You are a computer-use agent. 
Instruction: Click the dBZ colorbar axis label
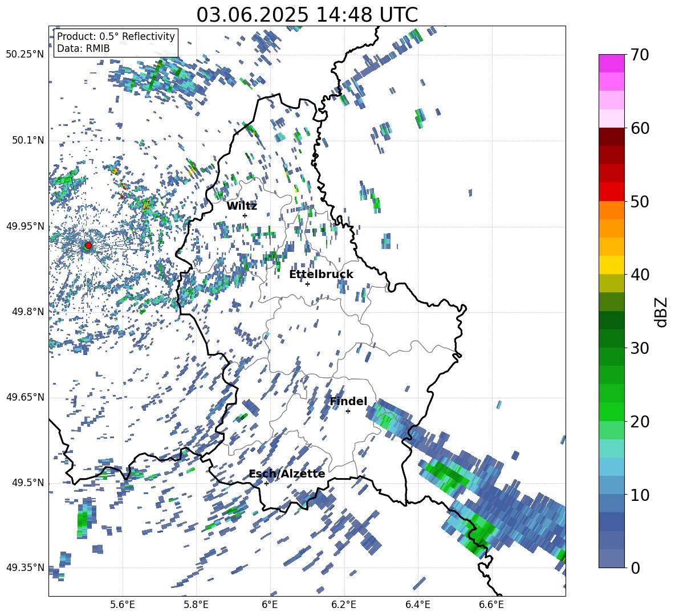[x=662, y=312]
